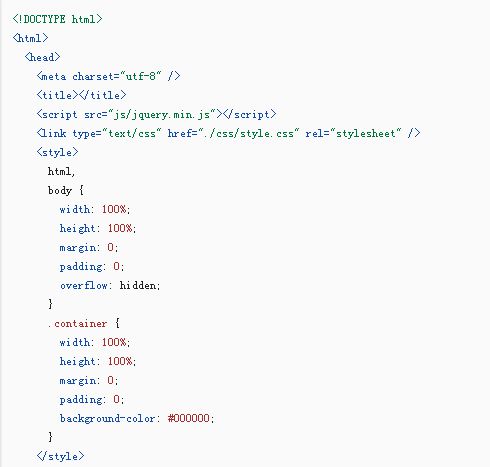Viewport: 490px width, 467px height.
Task: Click the opening style tag
Action: (x=57, y=152)
